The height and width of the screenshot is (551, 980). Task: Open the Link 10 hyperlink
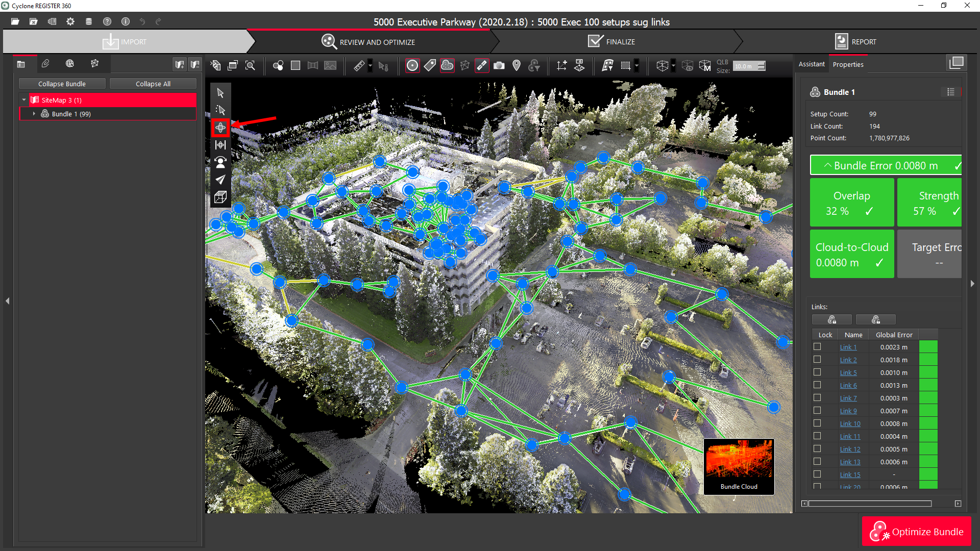(850, 423)
